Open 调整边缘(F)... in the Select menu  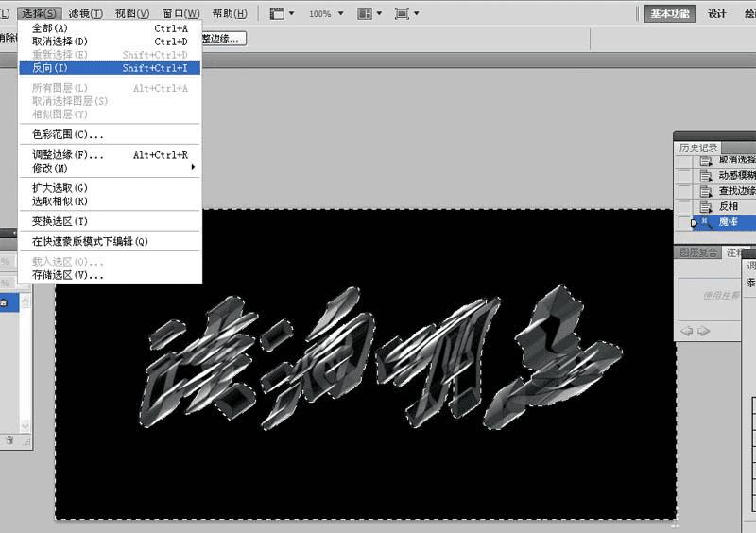110,155
